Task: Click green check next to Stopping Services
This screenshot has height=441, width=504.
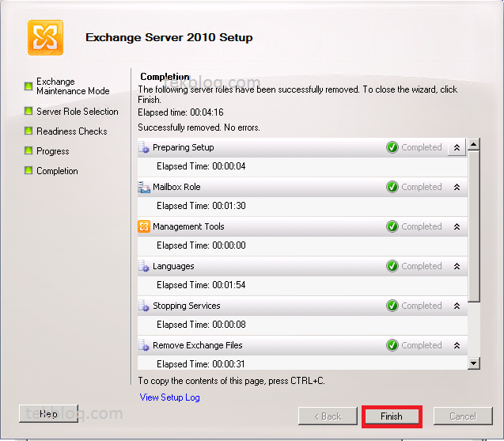Action: (392, 306)
